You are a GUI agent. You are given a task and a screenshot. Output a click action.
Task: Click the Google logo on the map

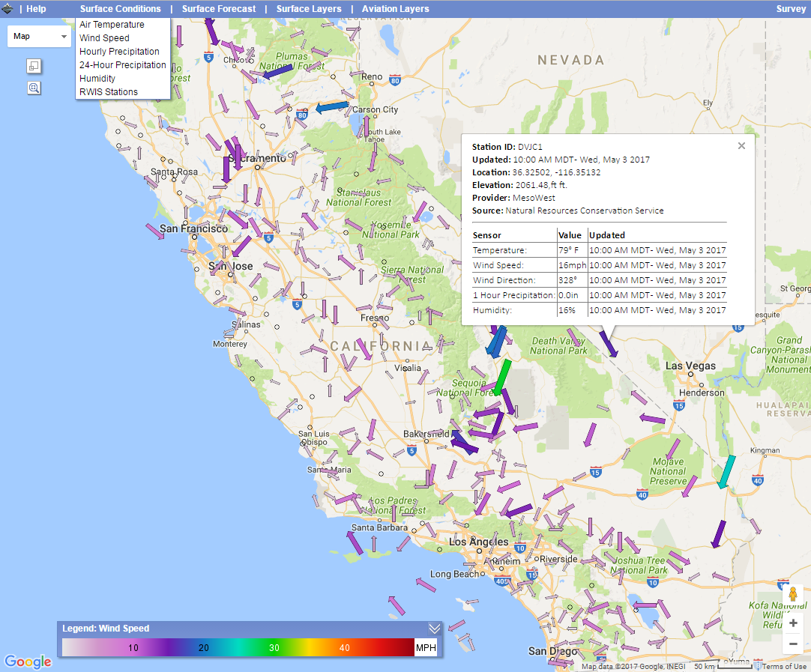pyautogui.click(x=28, y=662)
